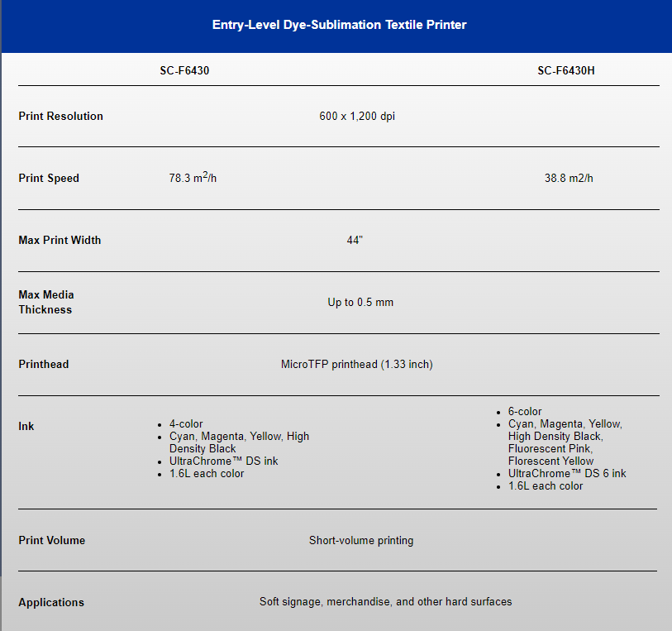Select the "SC-F6430" column header
The image size is (672, 631).
(184, 70)
